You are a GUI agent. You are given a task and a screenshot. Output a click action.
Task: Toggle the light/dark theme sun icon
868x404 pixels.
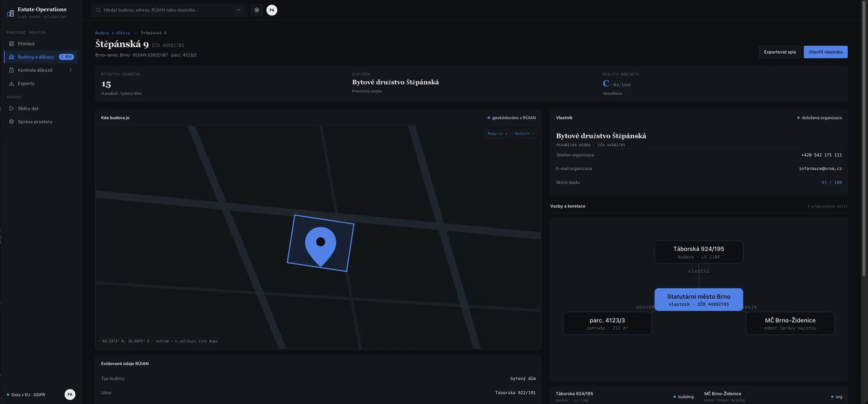pos(257,10)
